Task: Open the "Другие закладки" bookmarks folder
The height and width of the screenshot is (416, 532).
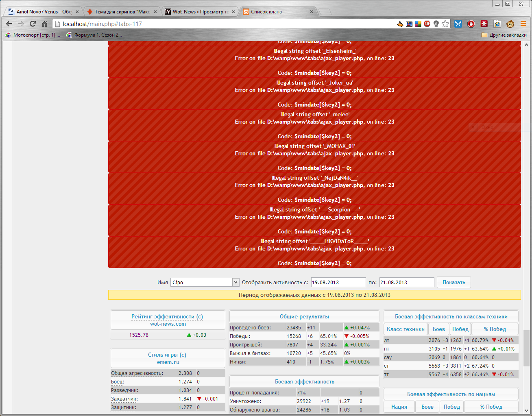Action: click(x=504, y=35)
